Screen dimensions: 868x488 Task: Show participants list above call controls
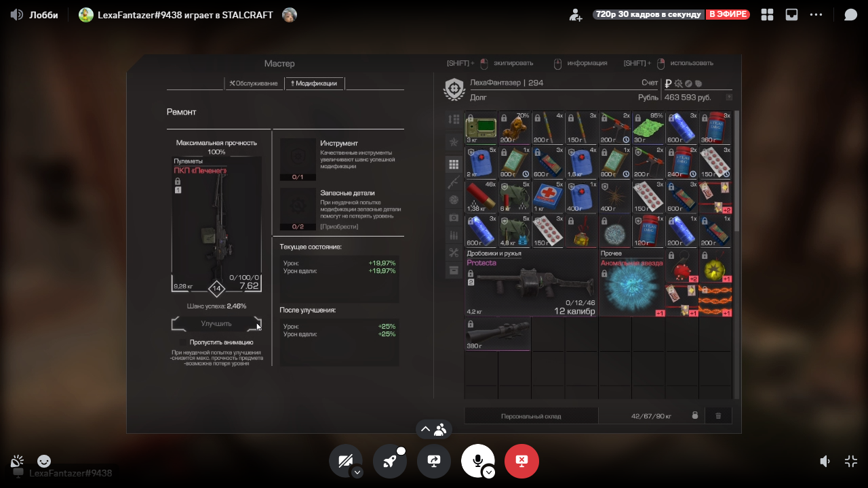[434, 429]
